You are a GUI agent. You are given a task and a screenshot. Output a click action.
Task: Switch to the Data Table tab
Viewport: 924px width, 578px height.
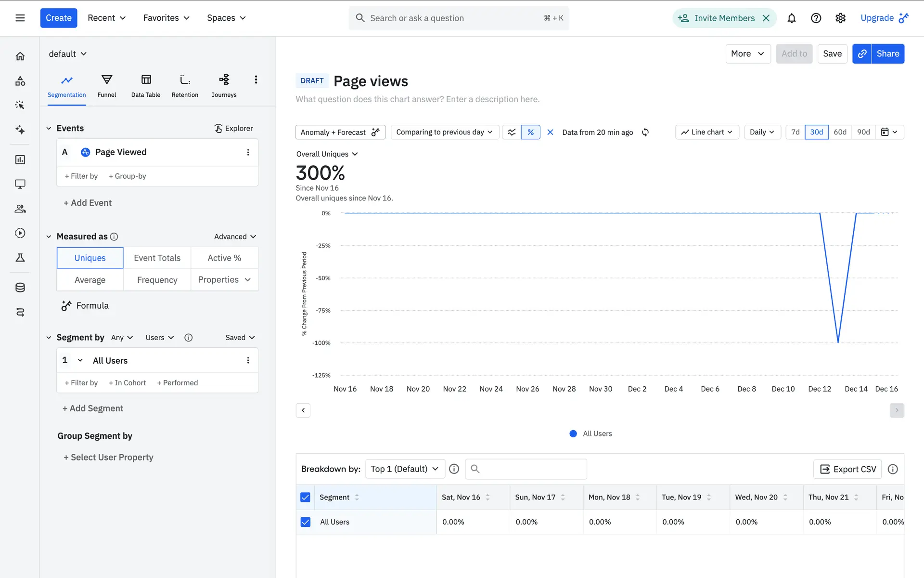pyautogui.click(x=145, y=86)
